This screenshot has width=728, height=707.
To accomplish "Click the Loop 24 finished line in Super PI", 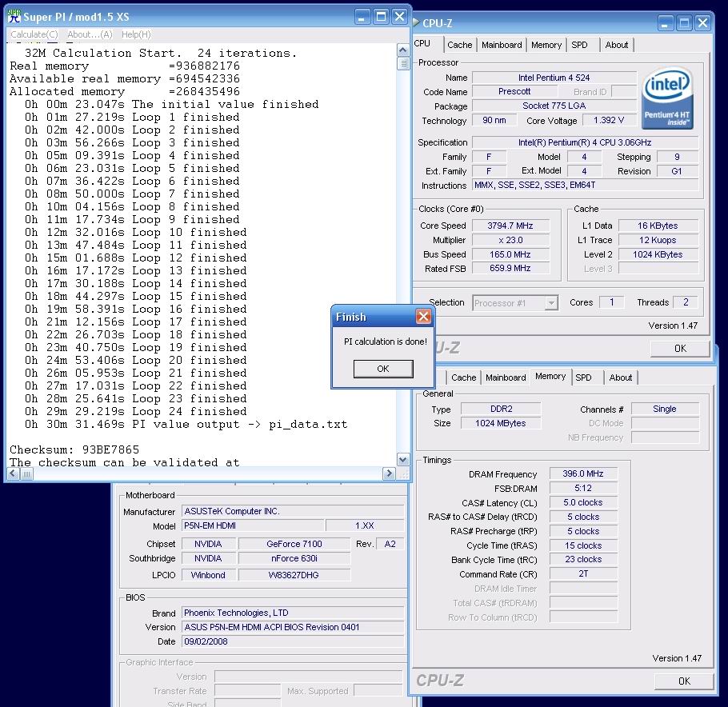I will pyautogui.click(x=135, y=411).
